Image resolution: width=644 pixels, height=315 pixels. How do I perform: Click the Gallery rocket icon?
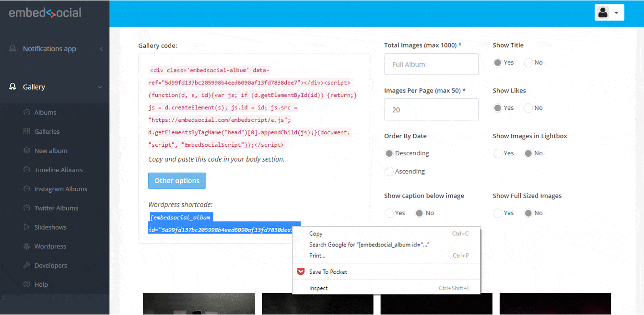13,87
